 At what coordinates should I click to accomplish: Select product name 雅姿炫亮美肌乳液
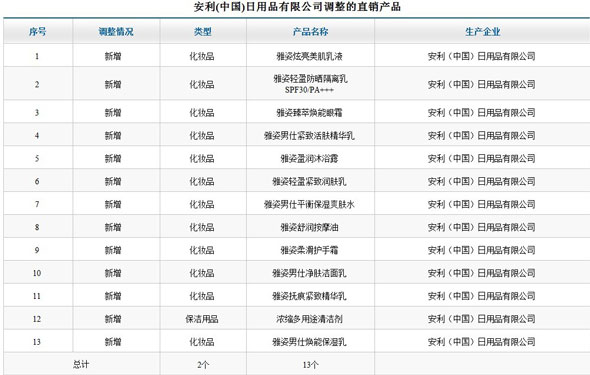tap(309, 56)
